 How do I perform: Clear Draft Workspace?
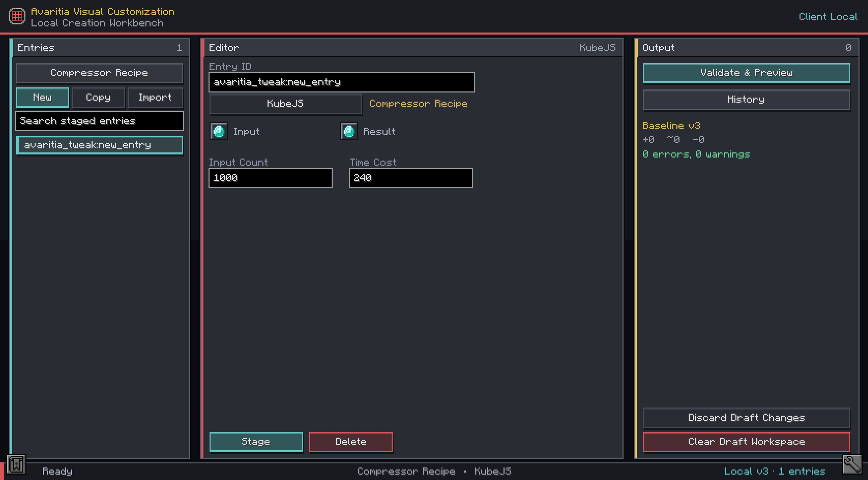pyautogui.click(x=746, y=442)
